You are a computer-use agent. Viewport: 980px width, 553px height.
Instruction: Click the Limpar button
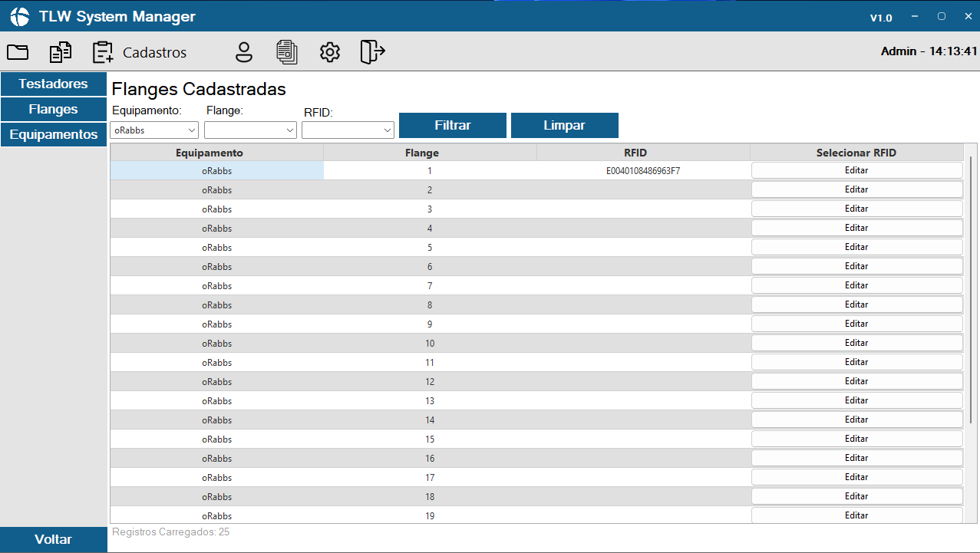pos(564,125)
